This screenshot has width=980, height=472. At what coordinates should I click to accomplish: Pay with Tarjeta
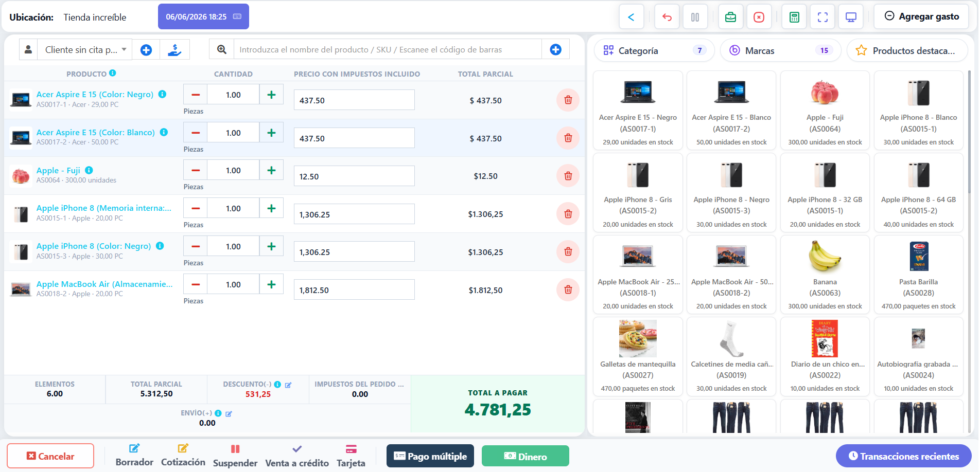[x=351, y=456]
